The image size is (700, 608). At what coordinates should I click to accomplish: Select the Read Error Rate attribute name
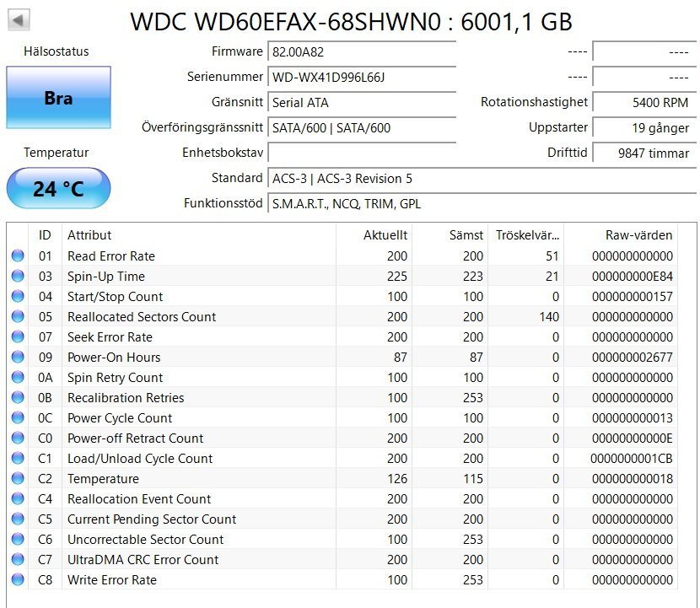(111, 256)
